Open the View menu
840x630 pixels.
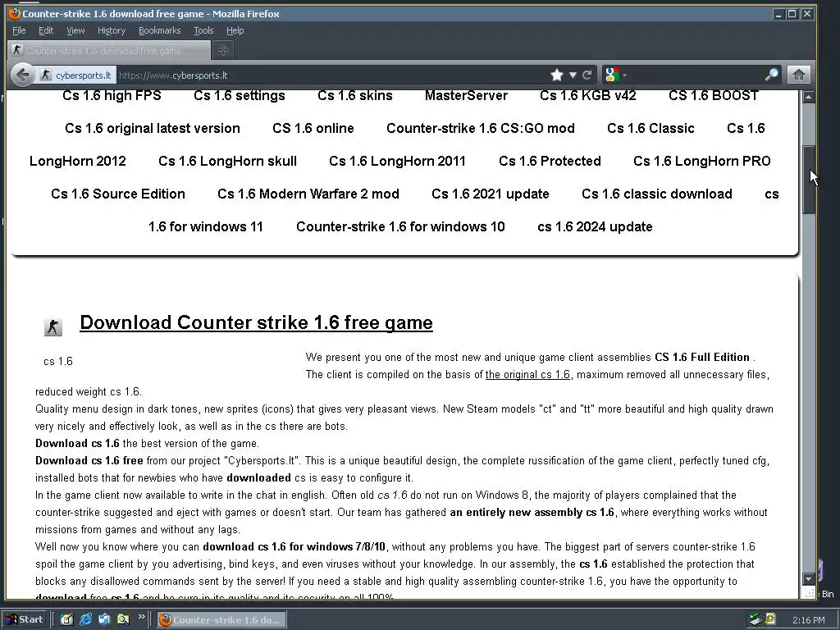point(75,30)
